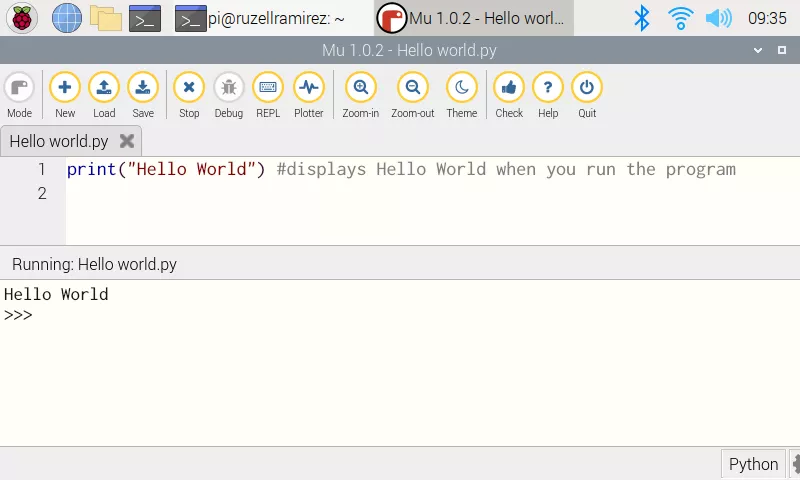Open the Bluetooth tray menu
Image resolution: width=800 pixels, height=480 pixels.
point(642,18)
